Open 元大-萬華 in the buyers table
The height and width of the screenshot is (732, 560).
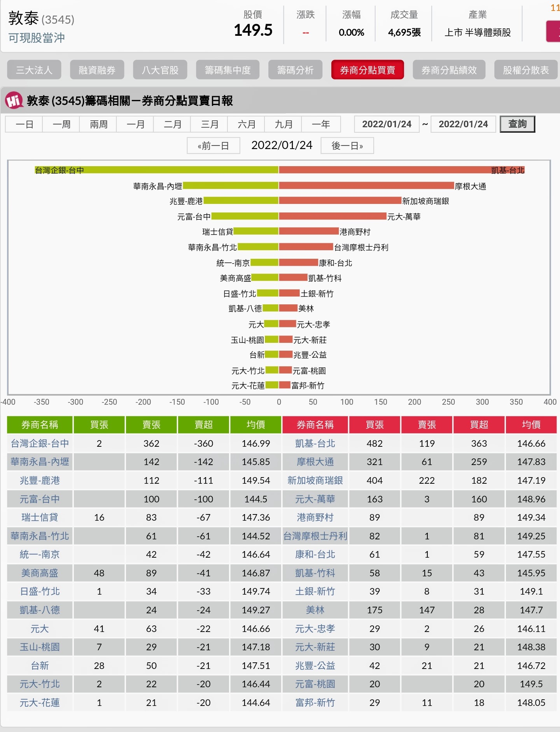click(315, 499)
